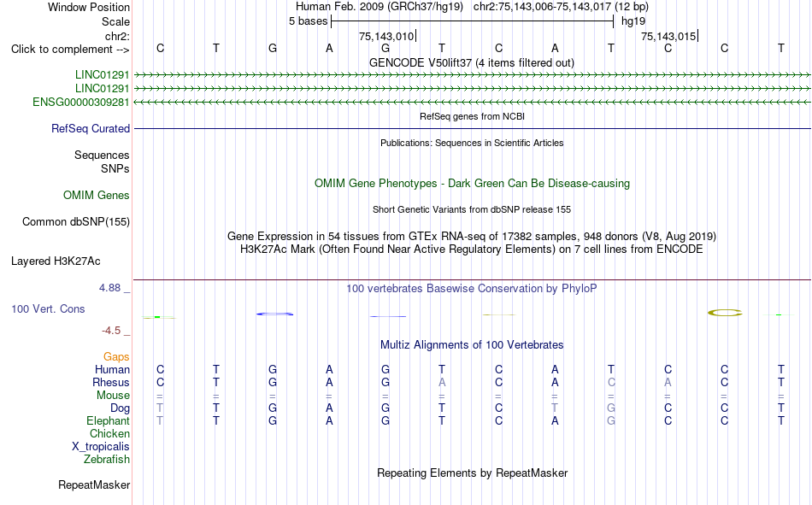The image size is (812, 505).
Task: Click the Scale label
Action: 115,21
